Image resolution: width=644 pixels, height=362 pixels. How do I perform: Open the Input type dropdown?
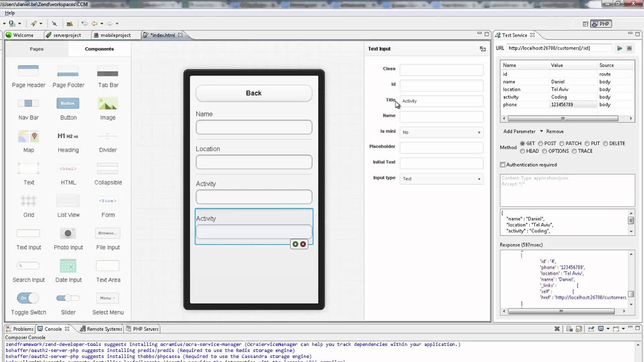click(x=441, y=178)
